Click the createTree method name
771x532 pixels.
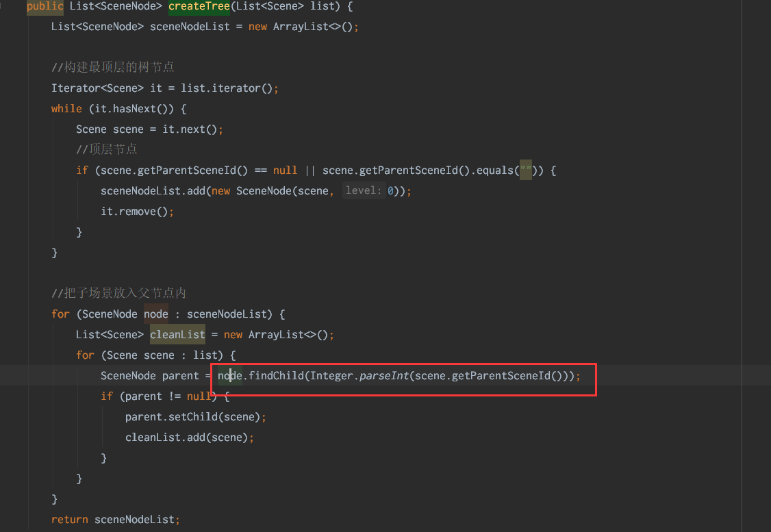click(x=199, y=6)
